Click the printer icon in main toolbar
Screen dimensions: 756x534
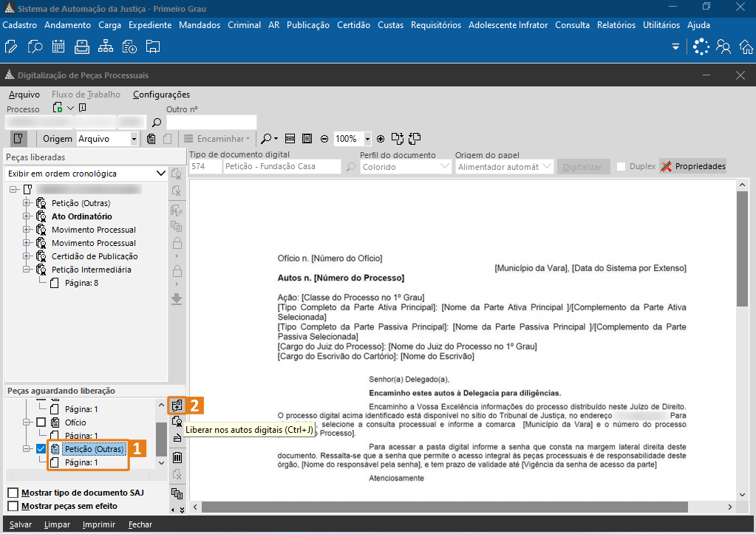82,47
